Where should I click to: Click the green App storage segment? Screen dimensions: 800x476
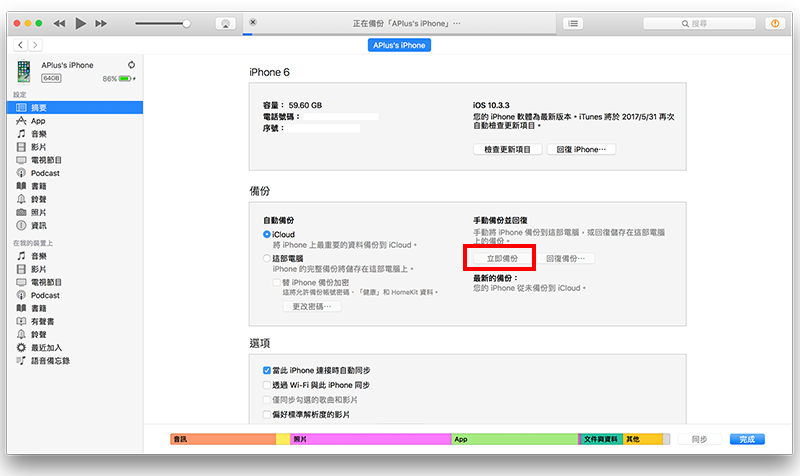pos(515,439)
